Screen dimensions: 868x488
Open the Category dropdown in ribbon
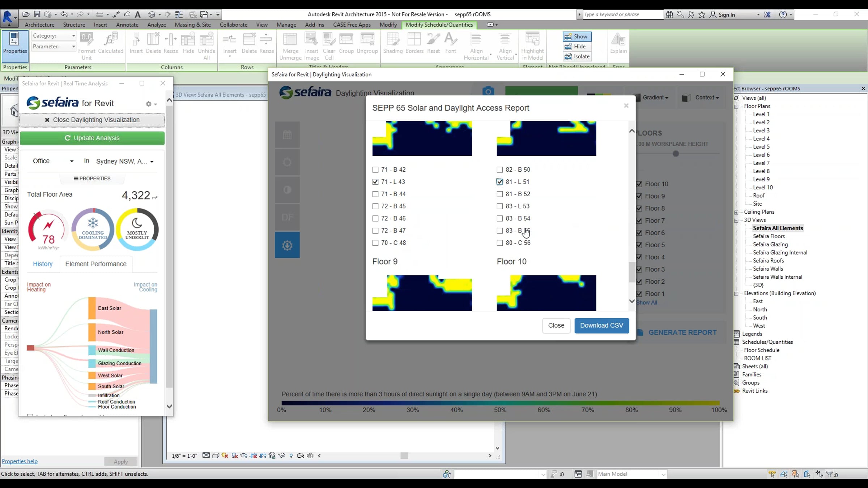[54, 36]
